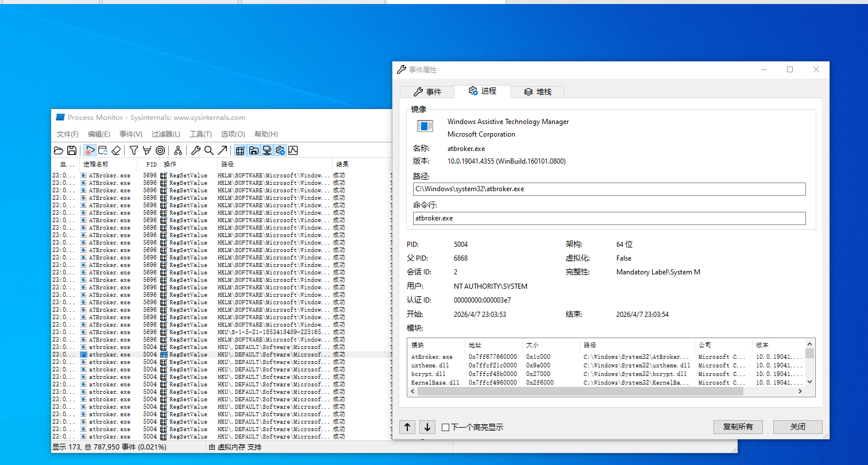The image size is (868, 465).
Task: Click the 复制所有 button
Action: (x=738, y=427)
